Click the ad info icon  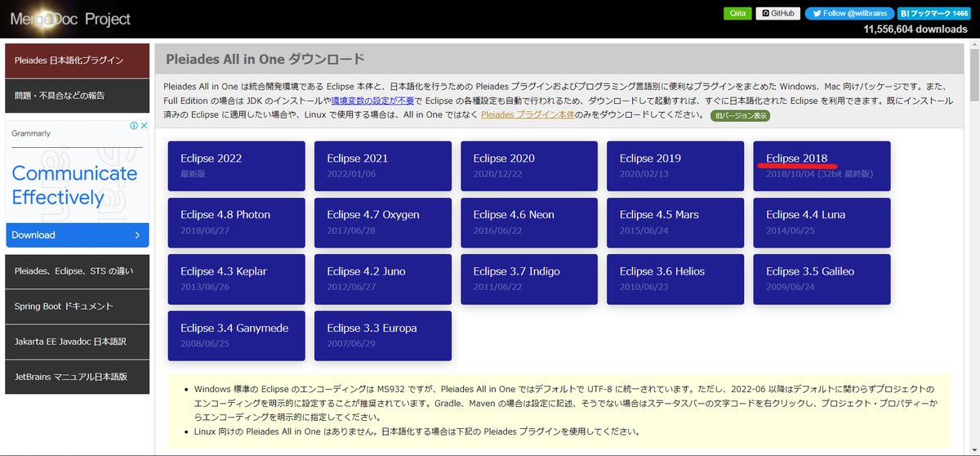coord(134,127)
